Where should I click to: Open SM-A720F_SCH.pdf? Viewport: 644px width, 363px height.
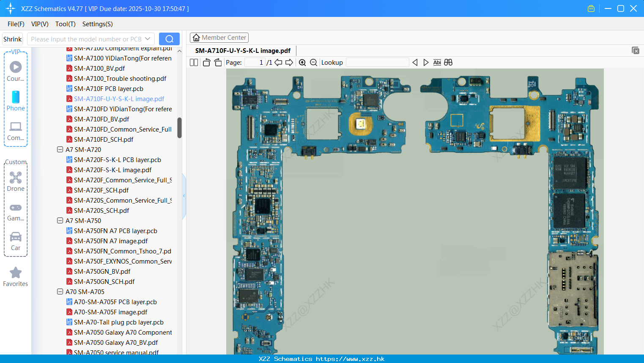pos(101,190)
